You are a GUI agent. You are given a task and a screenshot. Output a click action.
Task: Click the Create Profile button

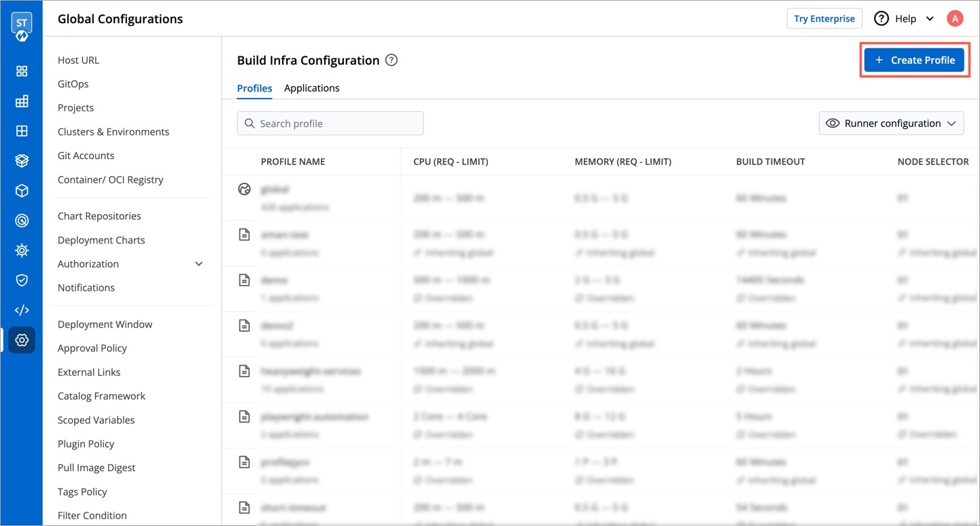(914, 60)
